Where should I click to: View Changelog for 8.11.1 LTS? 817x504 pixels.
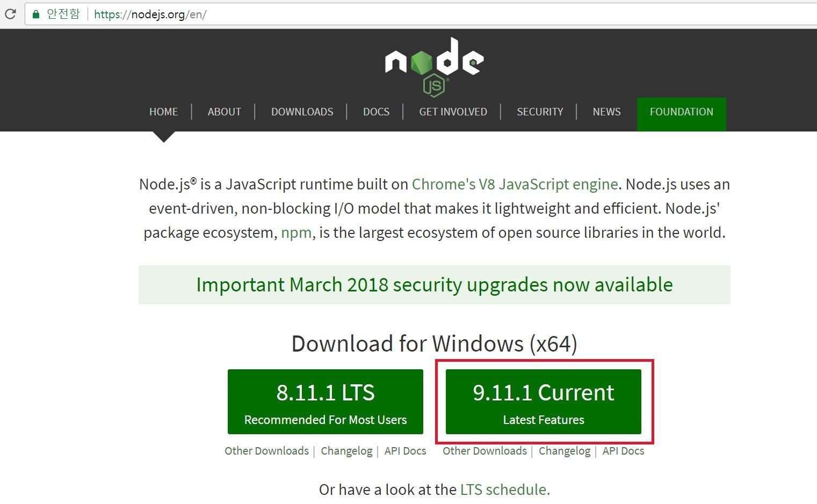[x=346, y=451]
